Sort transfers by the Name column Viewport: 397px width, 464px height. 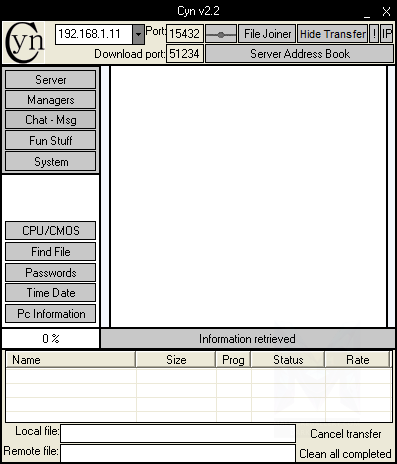71,360
